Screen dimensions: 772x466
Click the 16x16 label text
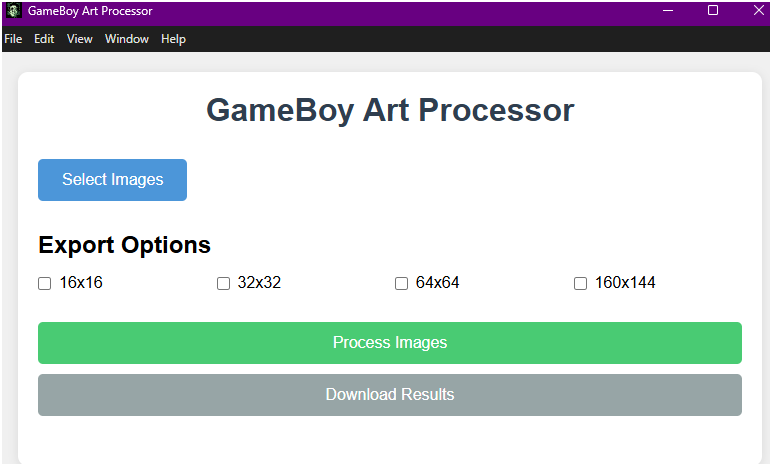click(x=81, y=283)
